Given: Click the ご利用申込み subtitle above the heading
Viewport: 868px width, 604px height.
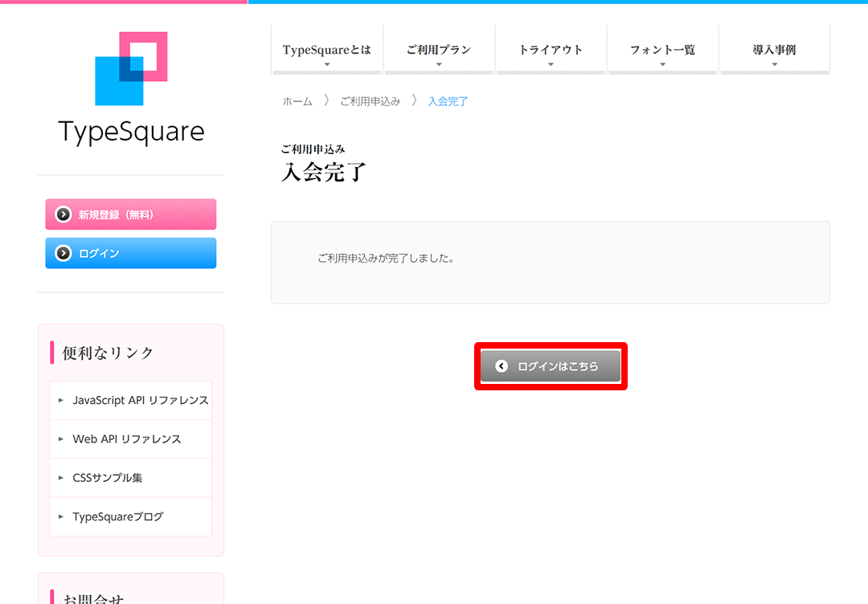Looking at the screenshot, I should (x=313, y=149).
